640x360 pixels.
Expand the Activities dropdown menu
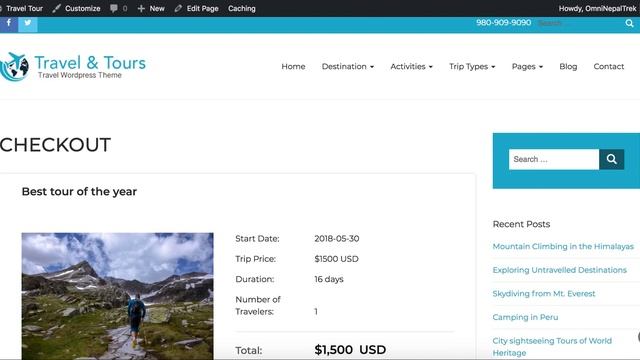pos(411,67)
